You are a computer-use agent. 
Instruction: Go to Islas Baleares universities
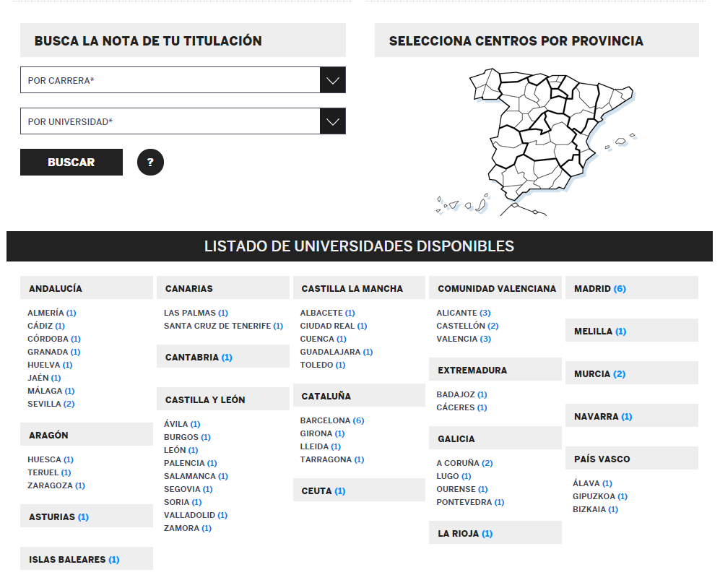(74, 560)
